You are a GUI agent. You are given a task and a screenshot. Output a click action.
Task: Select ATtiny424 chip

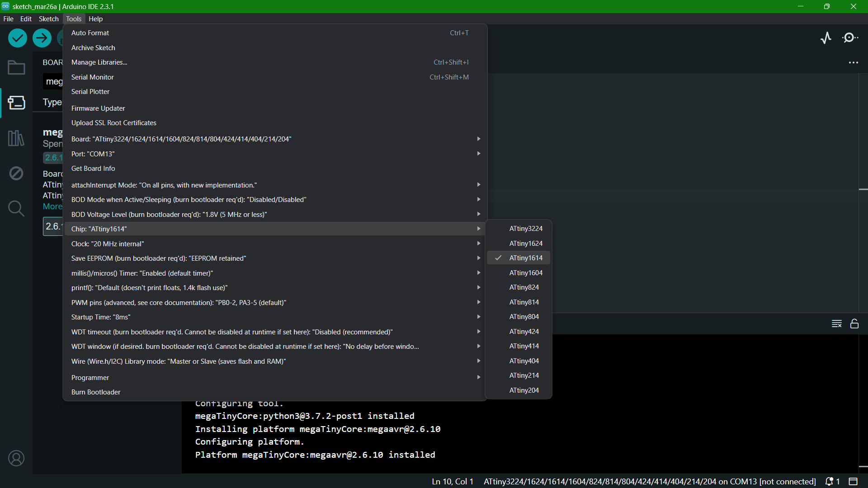pos(519,332)
